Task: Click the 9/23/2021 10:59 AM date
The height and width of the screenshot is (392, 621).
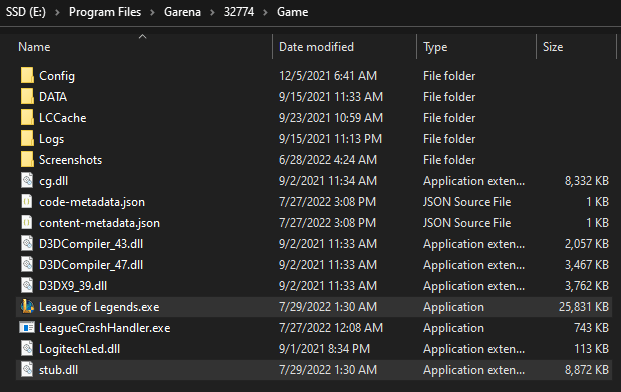Action: click(331, 118)
